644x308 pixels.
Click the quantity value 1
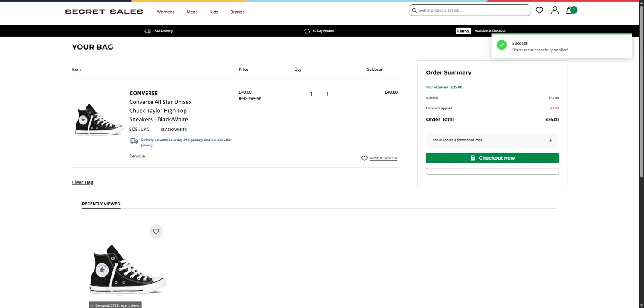pos(311,94)
